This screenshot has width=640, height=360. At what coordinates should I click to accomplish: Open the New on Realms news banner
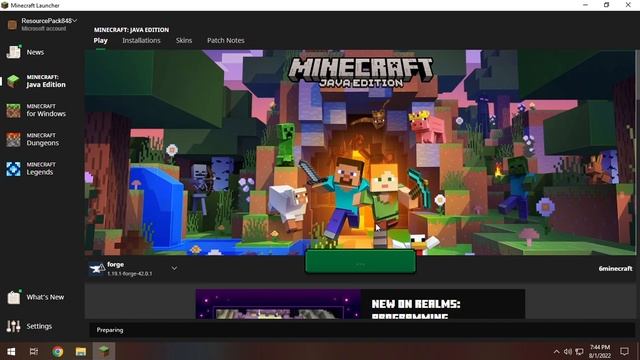point(360,304)
